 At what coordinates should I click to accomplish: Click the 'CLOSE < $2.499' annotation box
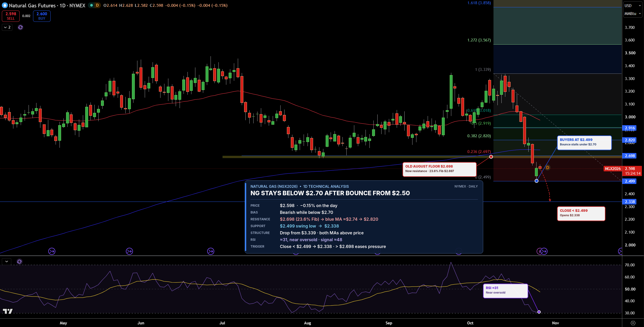tap(581, 213)
